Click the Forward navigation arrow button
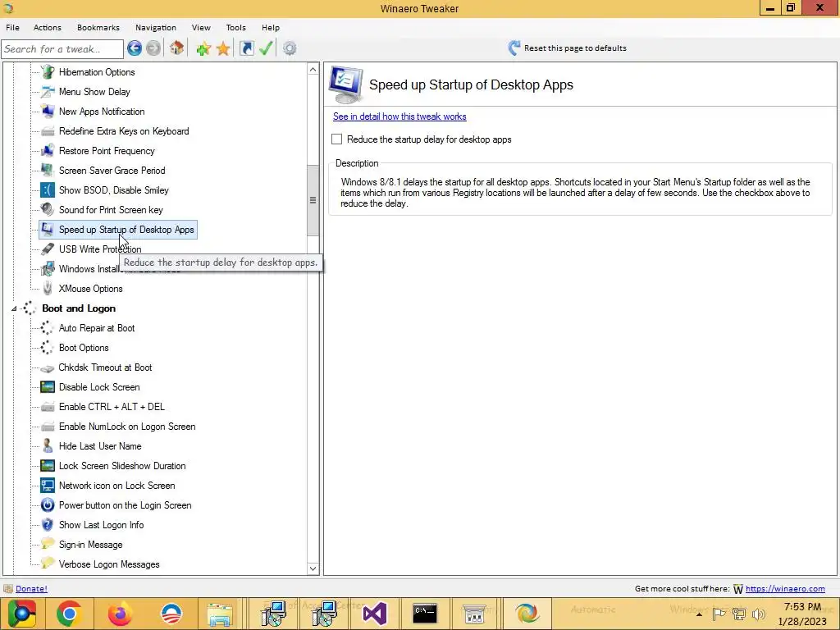Screen dimensions: 840x630 coord(153,48)
